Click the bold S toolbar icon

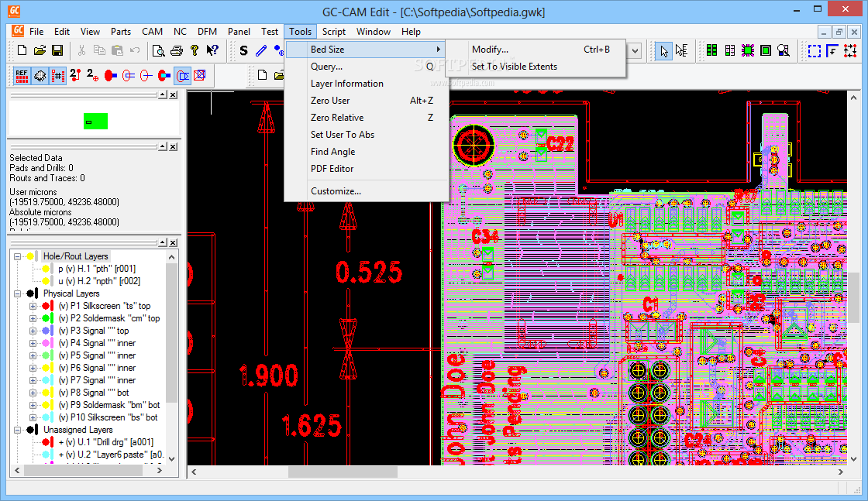[243, 51]
